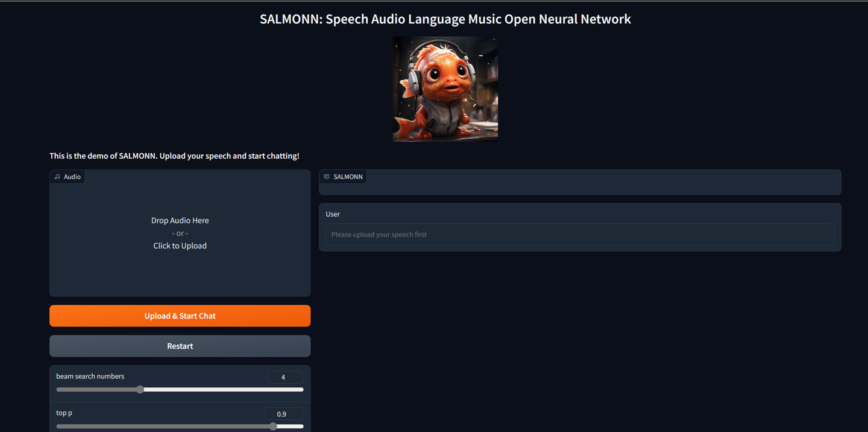Select the Audio panel label
This screenshot has width=868, height=432.
click(x=68, y=177)
